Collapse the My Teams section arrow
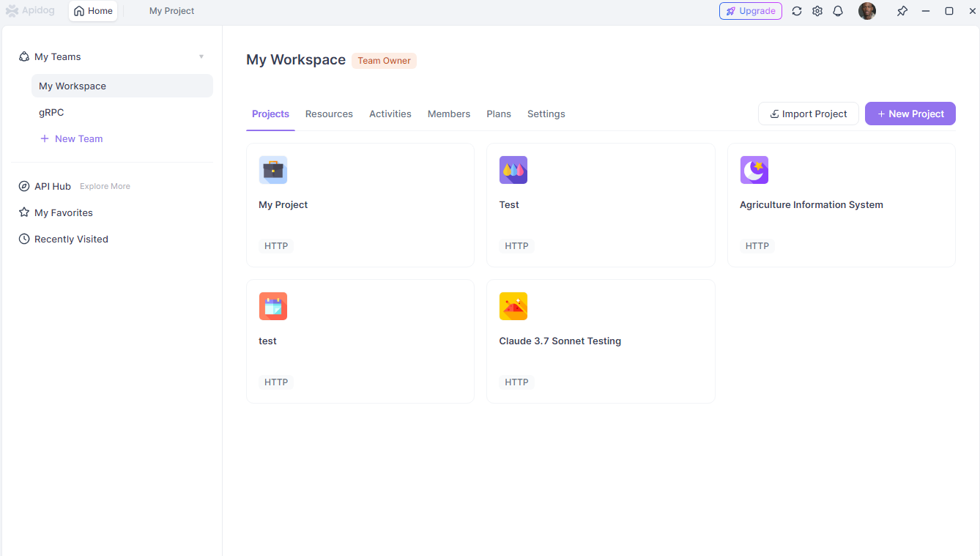This screenshot has width=980, height=556. (201, 56)
